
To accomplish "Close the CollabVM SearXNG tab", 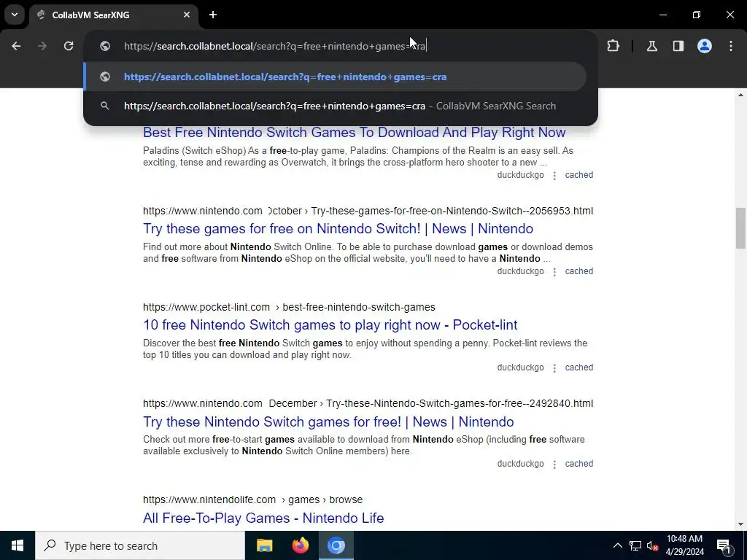I will [187, 15].
